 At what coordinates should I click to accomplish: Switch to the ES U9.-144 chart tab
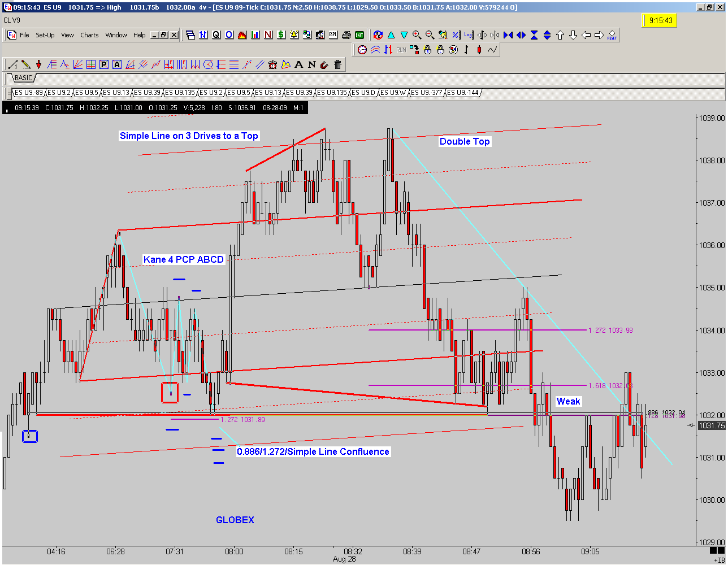pos(463,93)
